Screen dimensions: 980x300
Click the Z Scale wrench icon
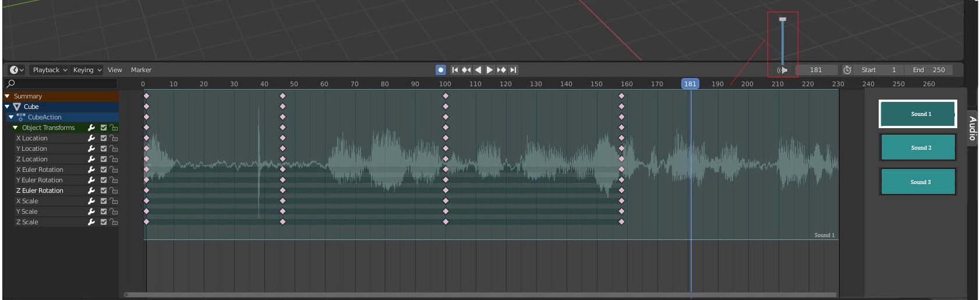[x=91, y=222]
